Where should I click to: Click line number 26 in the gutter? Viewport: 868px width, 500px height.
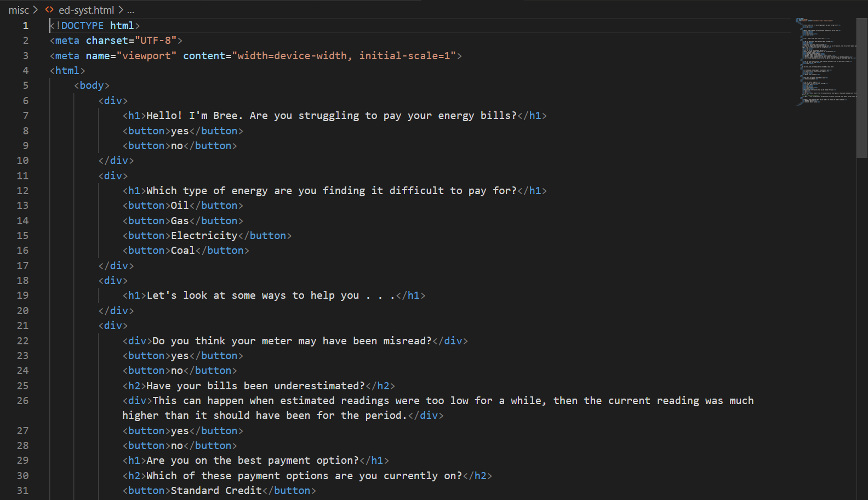coord(22,401)
